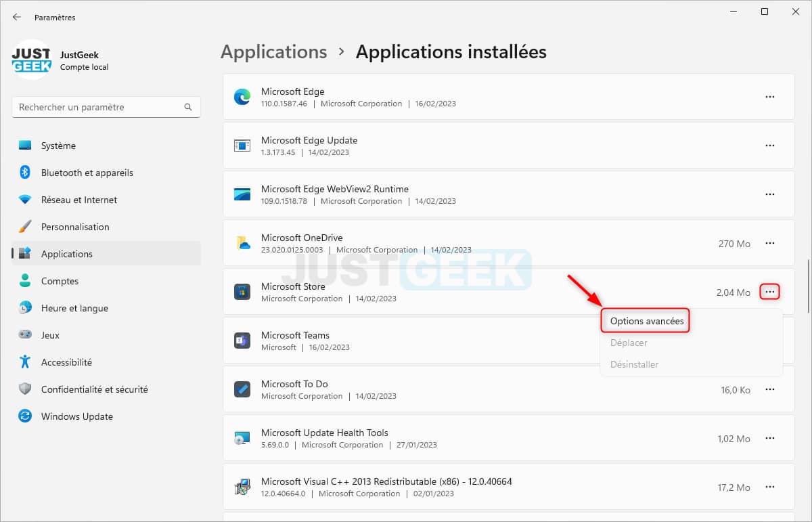Click the Compte local label

click(x=84, y=67)
